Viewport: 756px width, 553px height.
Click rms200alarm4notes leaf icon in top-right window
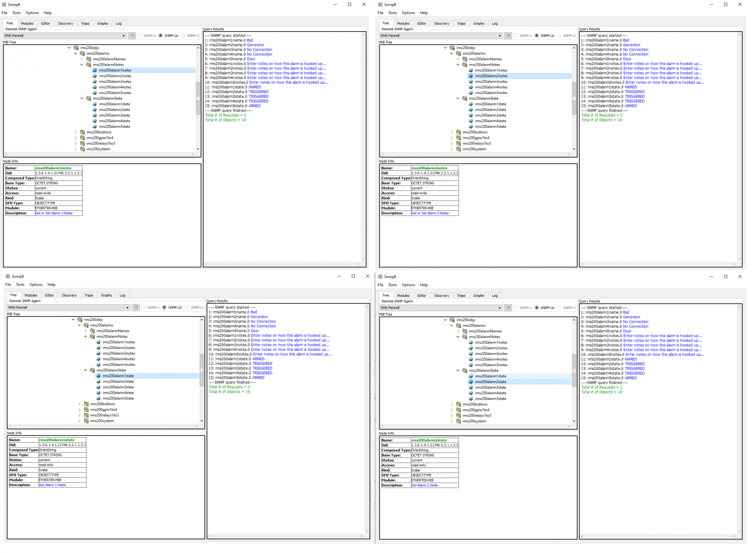[471, 87]
